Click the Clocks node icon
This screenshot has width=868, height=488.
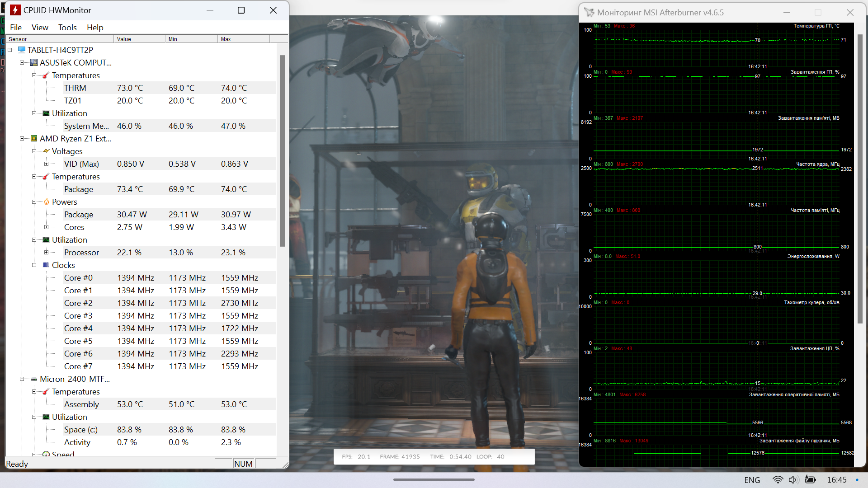coord(46,265)
